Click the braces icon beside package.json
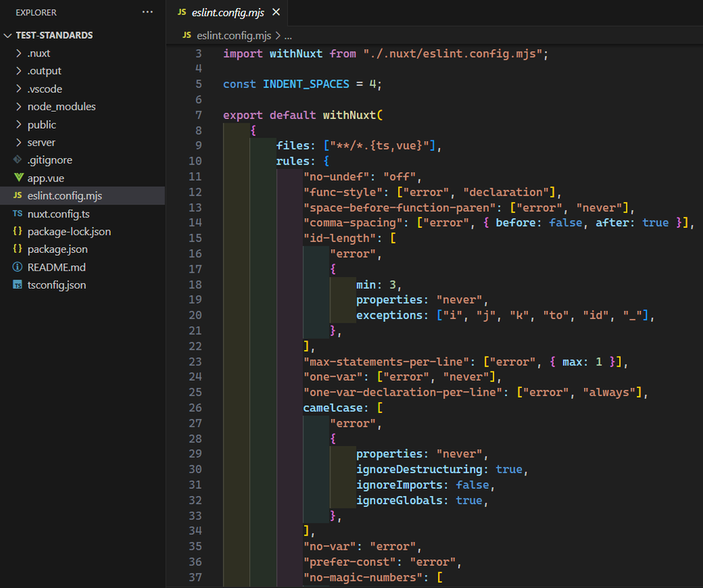 tap(18, 248)
